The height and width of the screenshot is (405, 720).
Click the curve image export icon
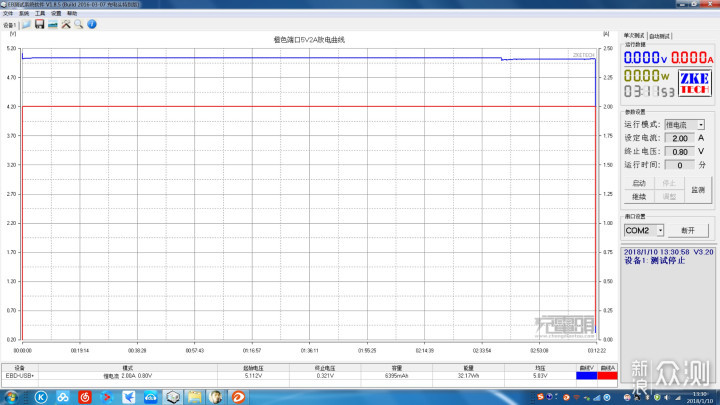click(52, 24)
